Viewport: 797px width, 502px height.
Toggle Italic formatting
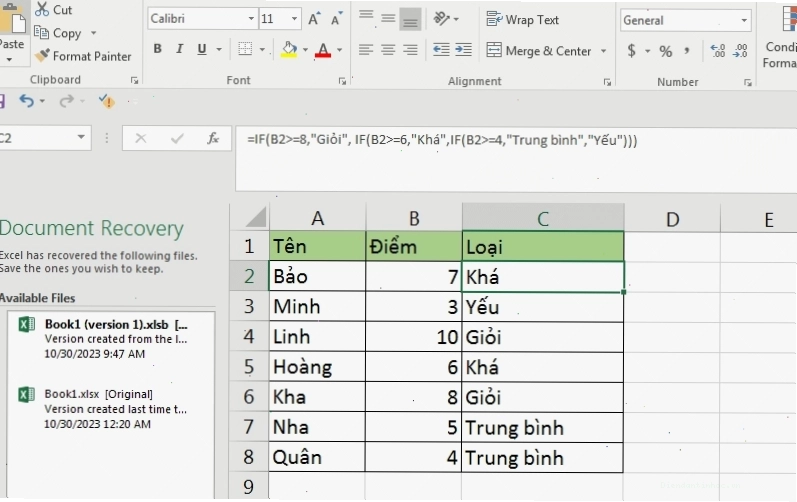point(179,49)
